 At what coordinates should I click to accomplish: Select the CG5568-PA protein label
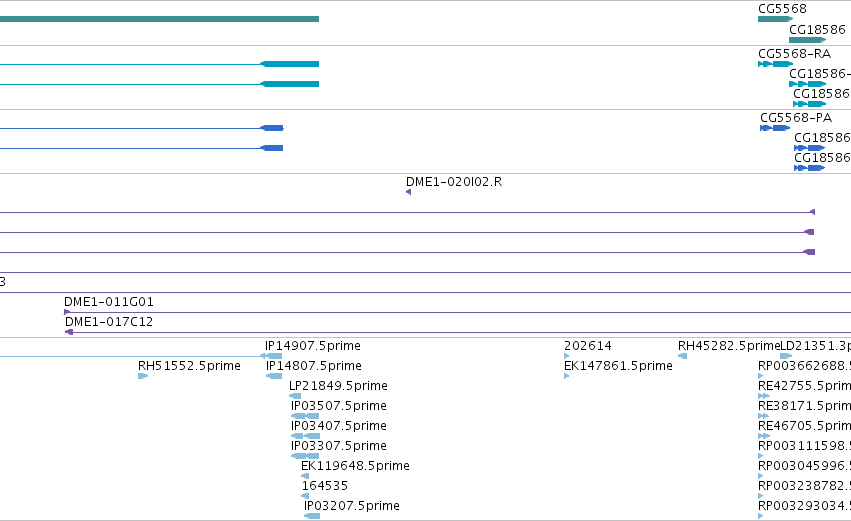tap(796, 118)
